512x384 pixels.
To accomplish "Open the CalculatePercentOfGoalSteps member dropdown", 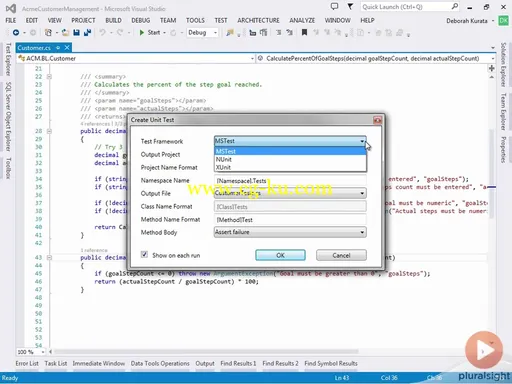I will point(493,59).
